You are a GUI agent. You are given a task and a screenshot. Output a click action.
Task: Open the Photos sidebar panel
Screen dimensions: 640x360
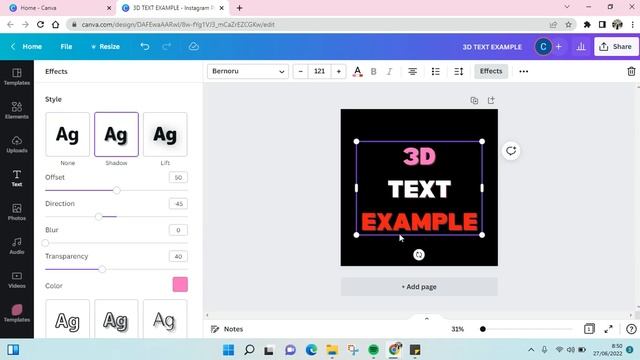click(17, 212)
